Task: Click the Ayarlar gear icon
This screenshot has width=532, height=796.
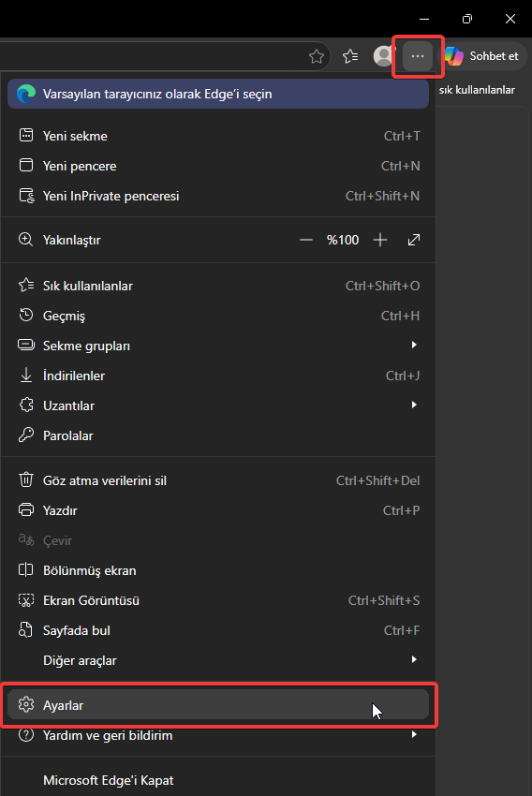Action: [x=26, y=704]
